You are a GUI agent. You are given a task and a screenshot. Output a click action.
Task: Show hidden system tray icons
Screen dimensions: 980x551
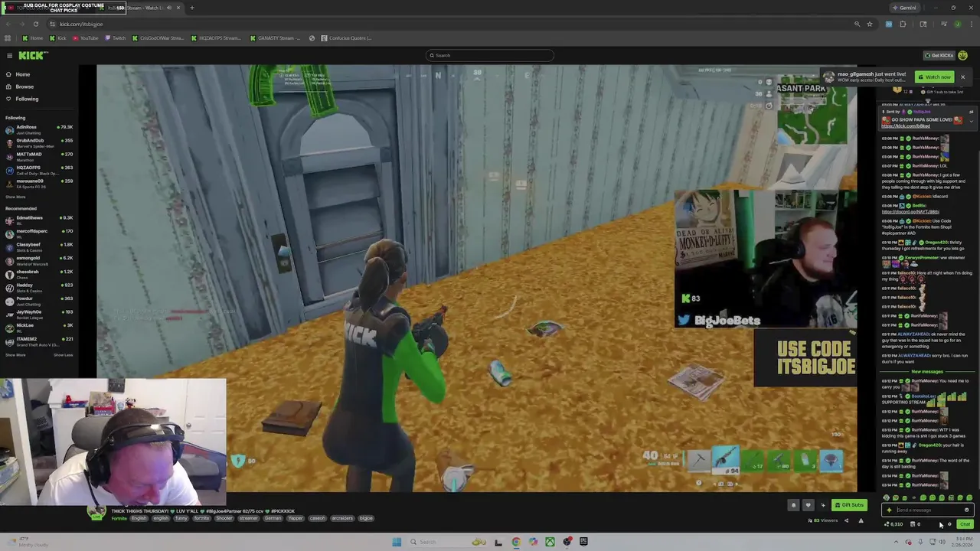(x=896, y=542)
